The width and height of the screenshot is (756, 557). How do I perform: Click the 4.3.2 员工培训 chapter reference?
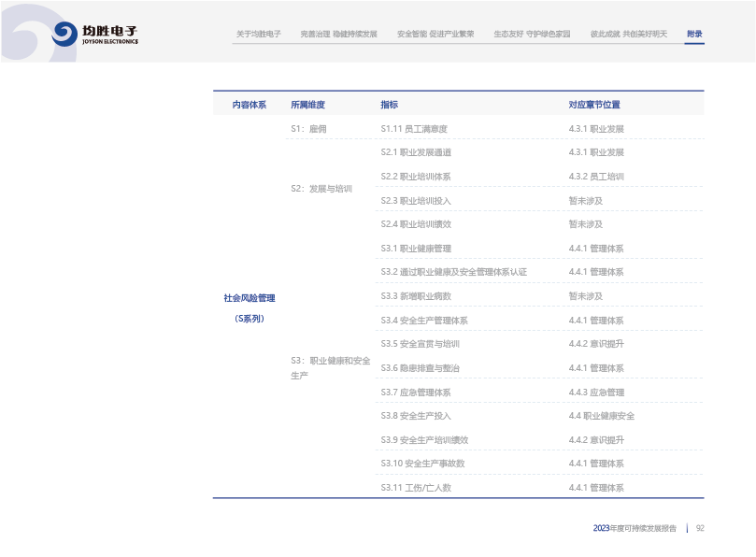tap(595, 176)
